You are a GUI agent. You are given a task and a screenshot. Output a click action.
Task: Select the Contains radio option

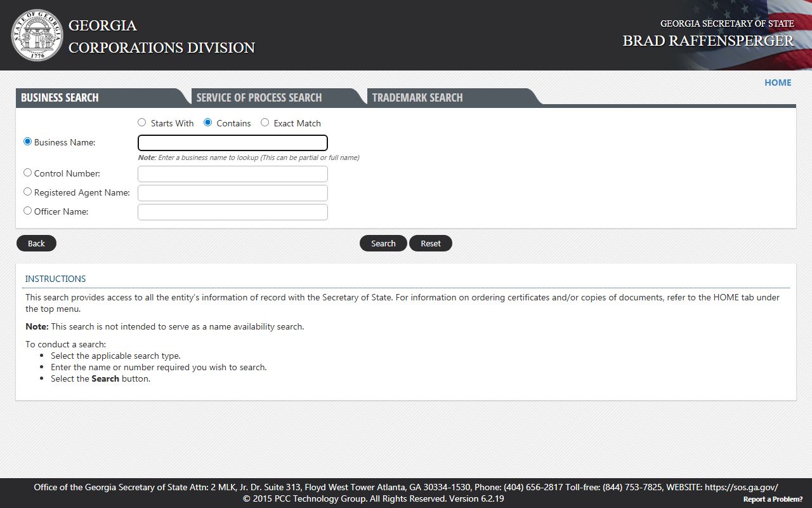pos(207,123)
